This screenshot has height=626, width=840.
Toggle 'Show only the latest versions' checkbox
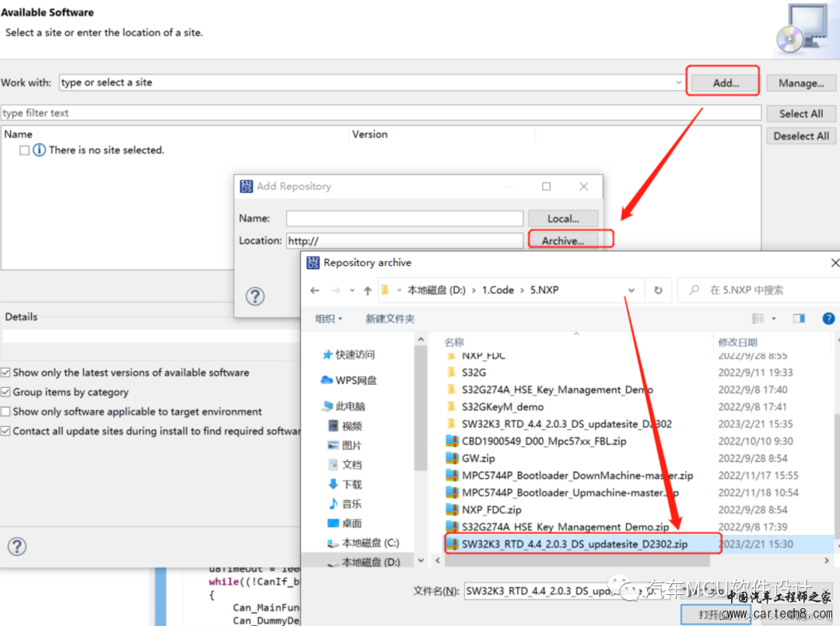point(6,372)
